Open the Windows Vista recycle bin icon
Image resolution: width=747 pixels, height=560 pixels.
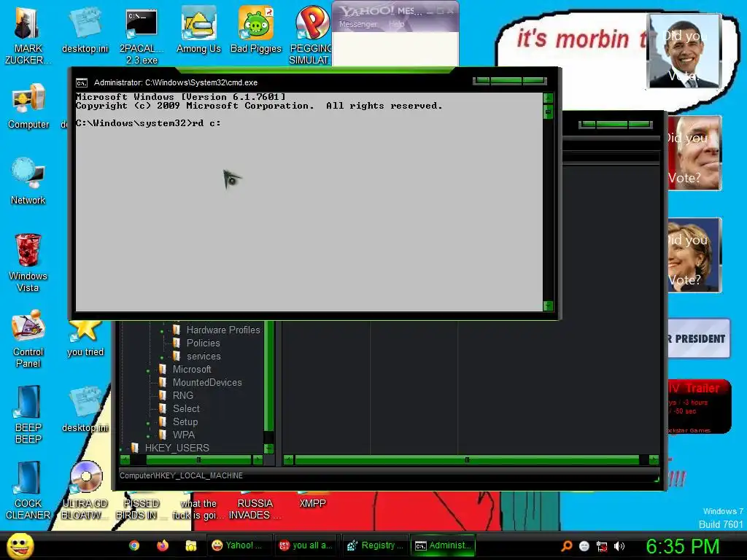click(28, 262)
